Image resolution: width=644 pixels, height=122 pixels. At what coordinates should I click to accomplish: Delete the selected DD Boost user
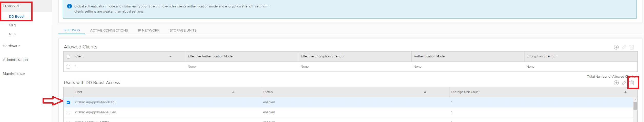632,83
